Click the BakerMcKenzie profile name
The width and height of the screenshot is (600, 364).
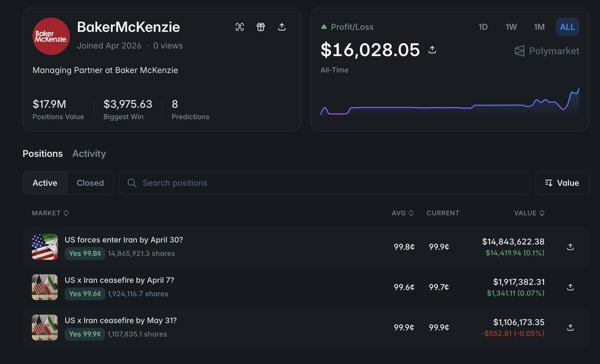coord(128,27)
